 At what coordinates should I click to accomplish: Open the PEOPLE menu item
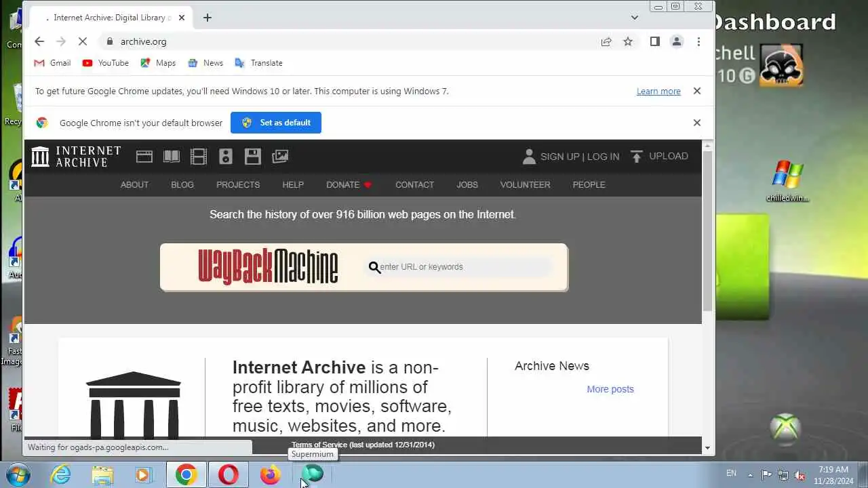pyautogui.click(x=589, y=184)
